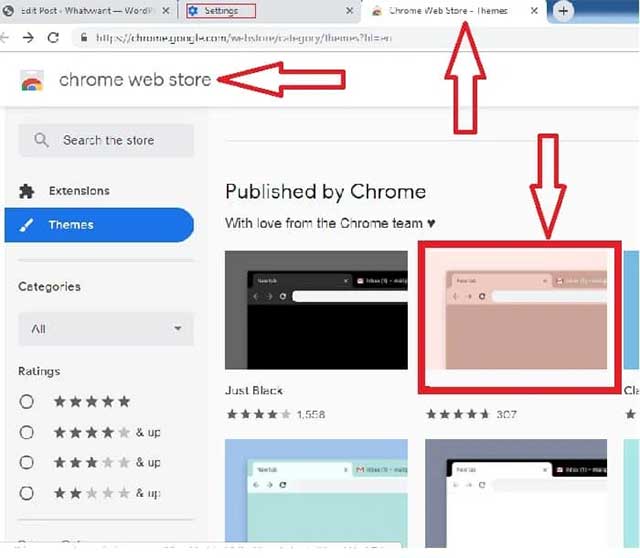Open the pink rose theme thumbnail

516,310
